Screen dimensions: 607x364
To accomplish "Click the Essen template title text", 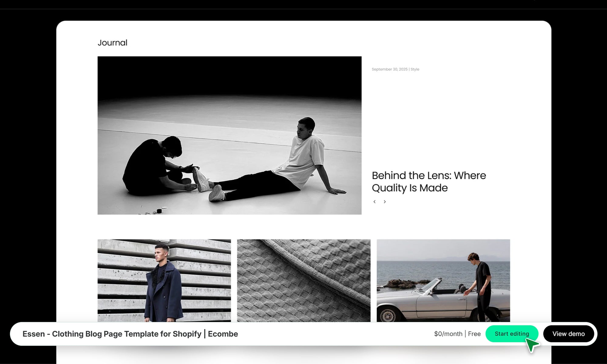I will pyautogui.click(x=111, y=334).
